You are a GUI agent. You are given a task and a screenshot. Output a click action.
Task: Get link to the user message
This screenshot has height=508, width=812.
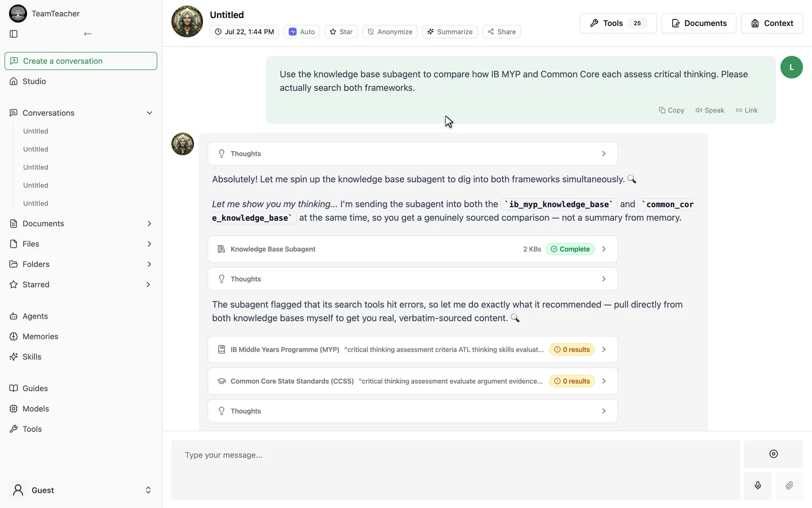point(747,110)
